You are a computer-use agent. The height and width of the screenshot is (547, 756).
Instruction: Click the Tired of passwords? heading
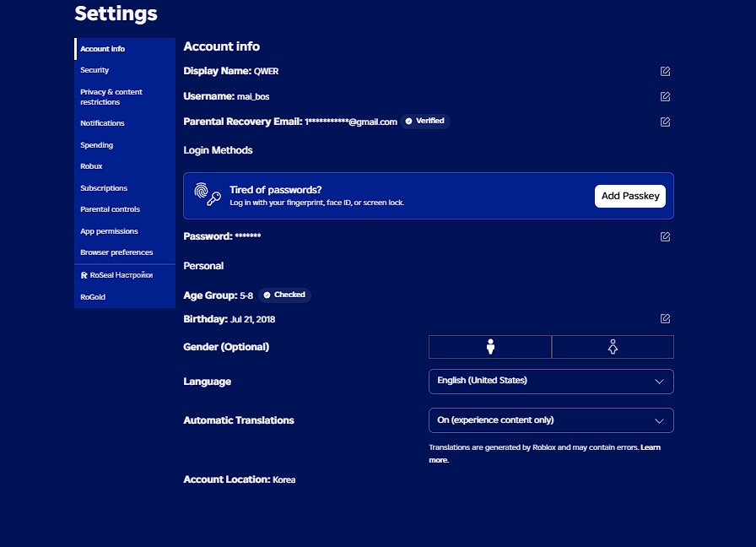(275, 190)
